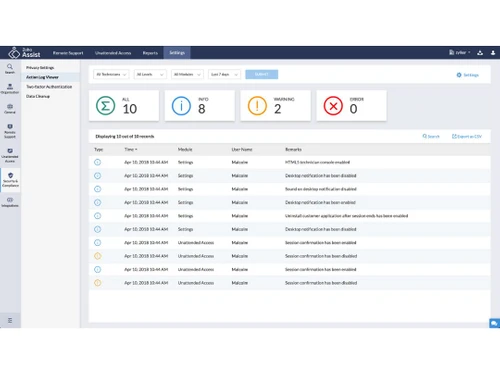Image resolution: width=500 pixels, height=375 pixels.
Task: Click info icon of Uninstall customer application row
Action: coord(97,216)
